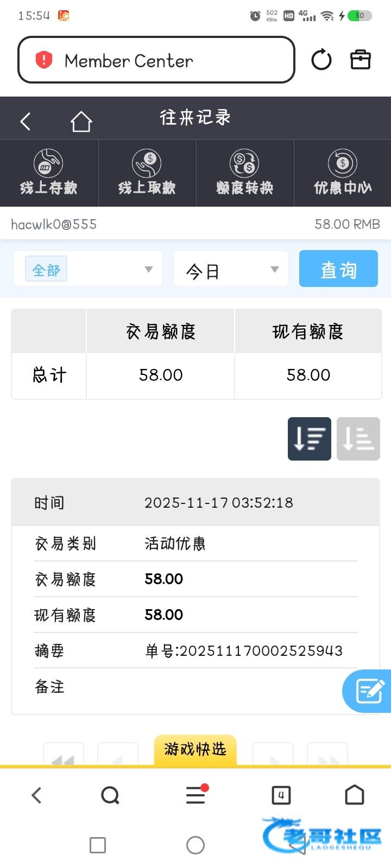
Task: Tap the floating edit note icon
Action: pyautogui.click(x=369, y=691)
